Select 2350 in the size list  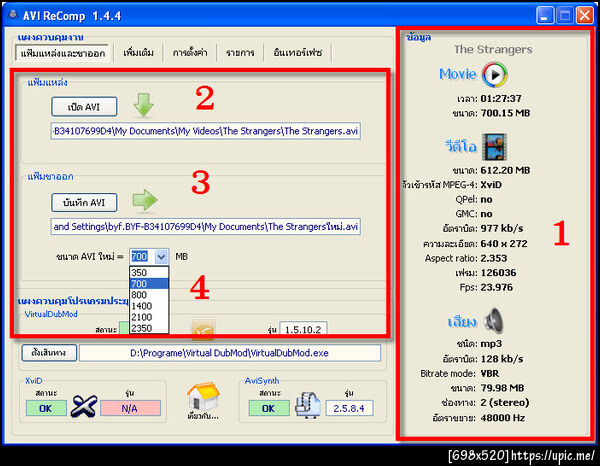pyautogui.click(x=149, y=328)
